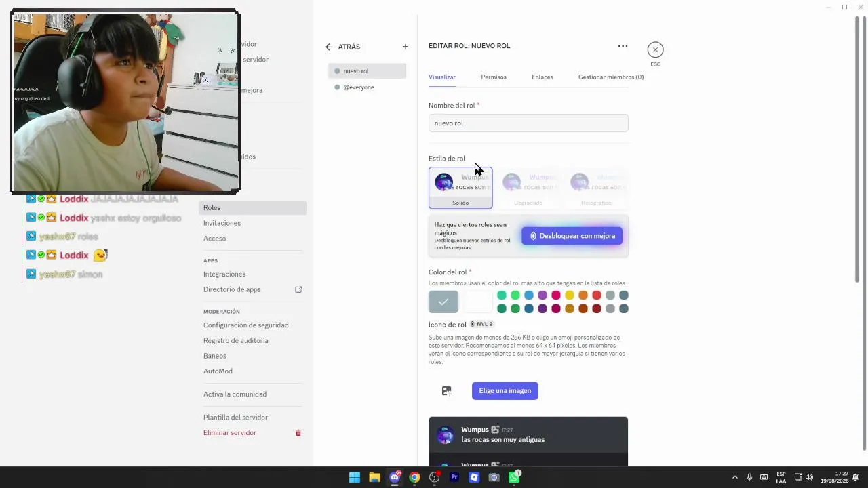Select the Sólido role style
This screenshot has width=868, height=488.
pos(460,188)
